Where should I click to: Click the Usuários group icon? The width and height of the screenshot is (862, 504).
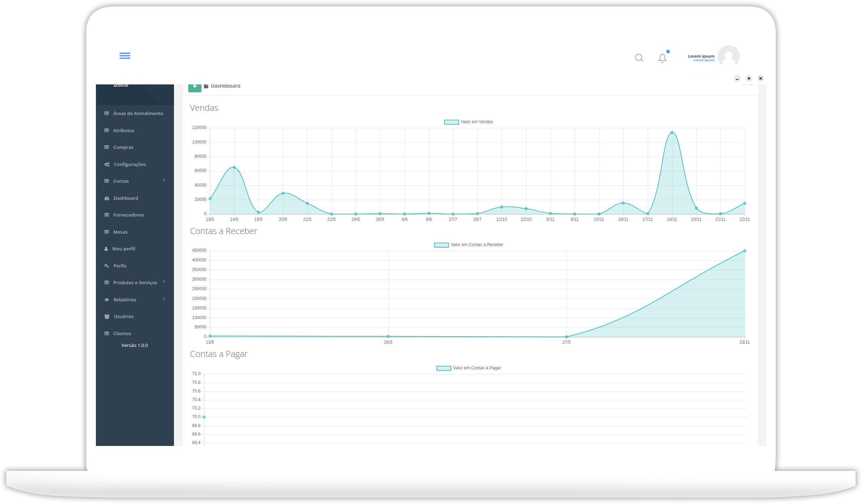pyautogui.click(x=107, y=317)
